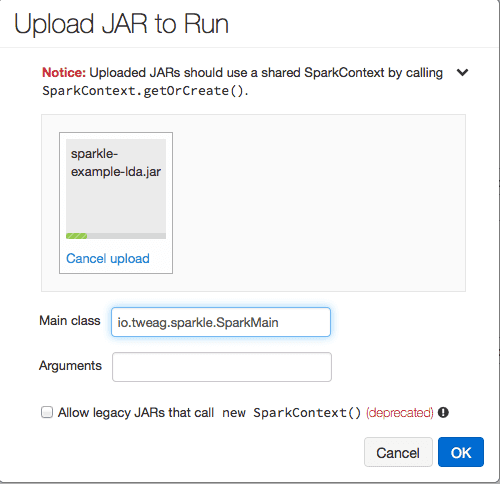This screenshot has width=500, height=484.
Task: Click the deprecated warning exclamation icon
Action: 443,413
